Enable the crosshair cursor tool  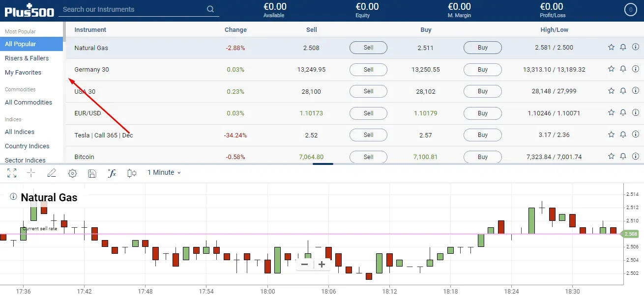(31, 173)
